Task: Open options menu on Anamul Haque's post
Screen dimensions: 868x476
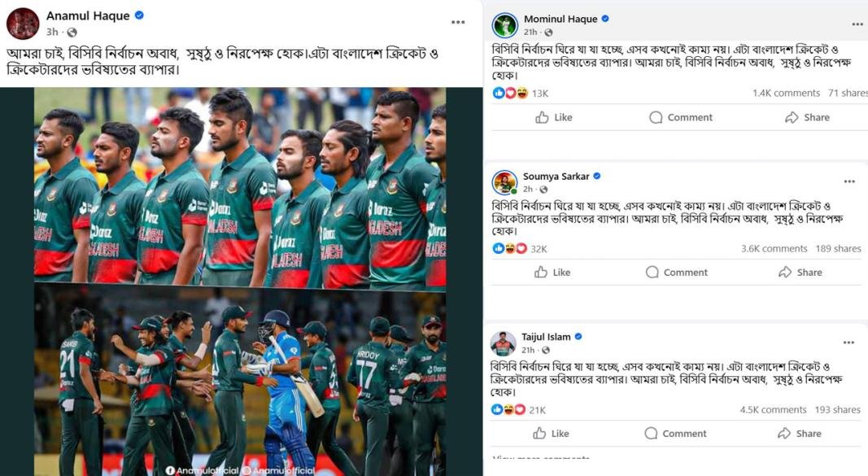Action: pos(458,22)
